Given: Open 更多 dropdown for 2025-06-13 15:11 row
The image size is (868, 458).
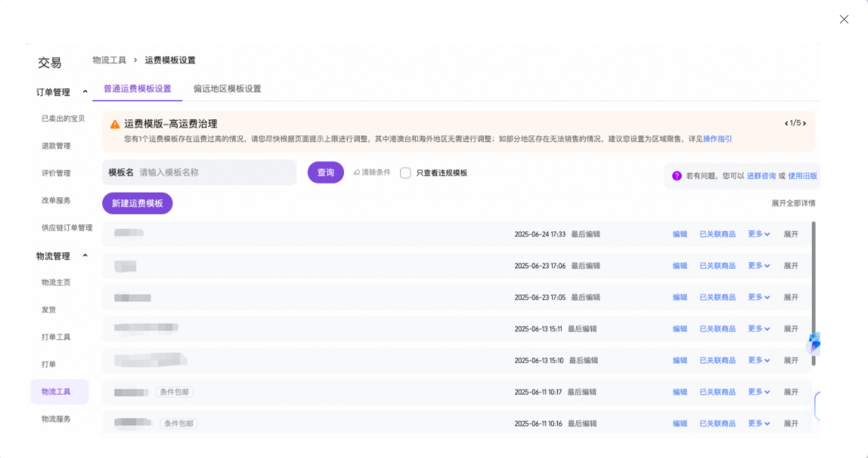Looking at the screenshot, I should point(758,329).
